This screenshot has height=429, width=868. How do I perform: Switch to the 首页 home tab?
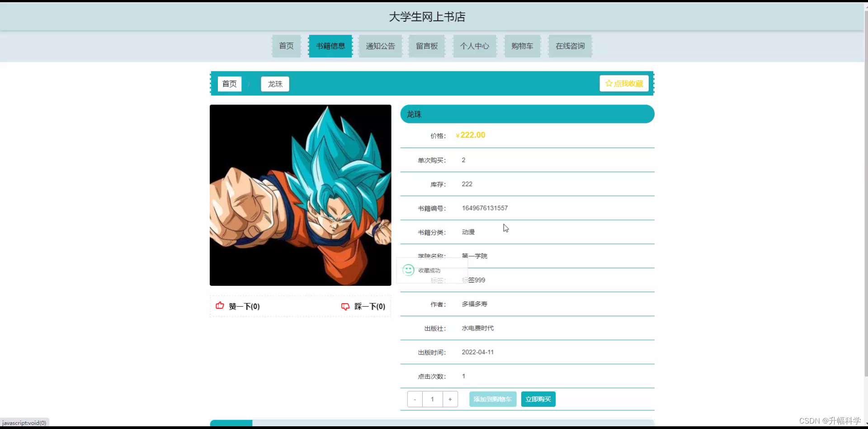click(x=286, y=46)
